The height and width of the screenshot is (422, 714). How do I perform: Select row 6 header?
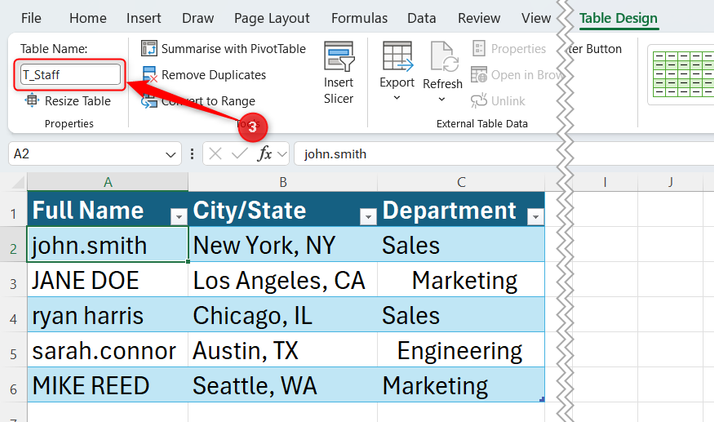13,385
